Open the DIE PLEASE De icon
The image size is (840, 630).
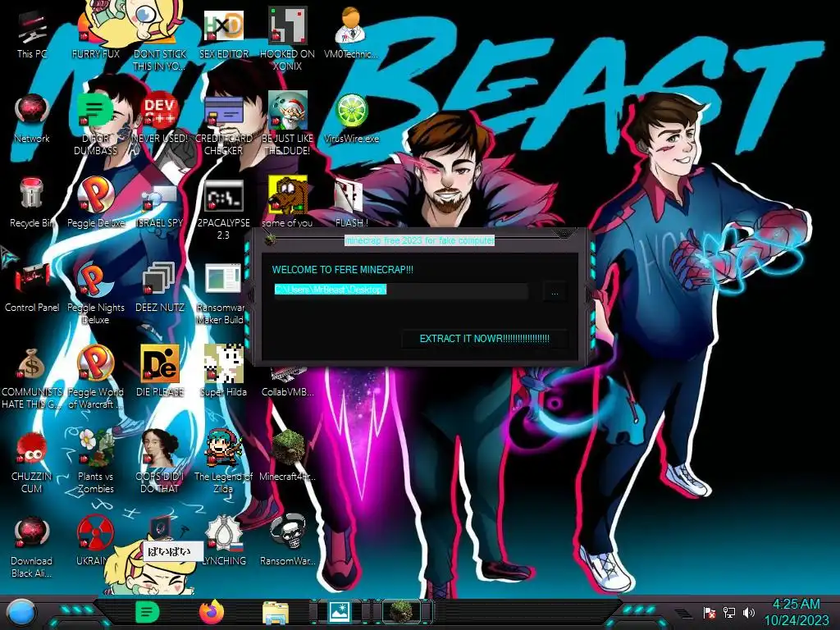[160, 372]
